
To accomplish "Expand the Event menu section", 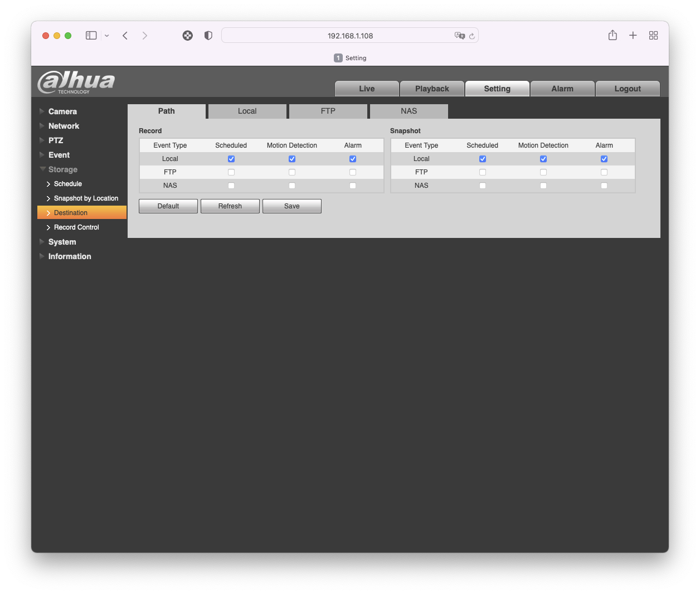I will (x=59, y=155).
